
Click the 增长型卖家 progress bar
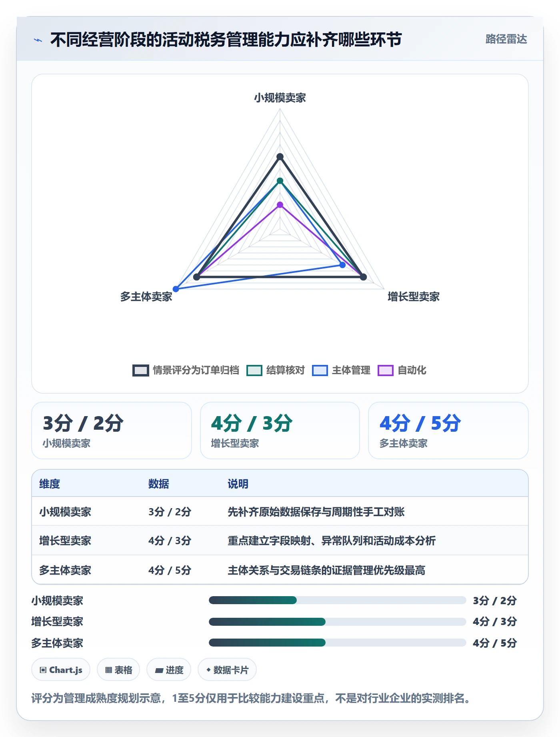point(338,622)
